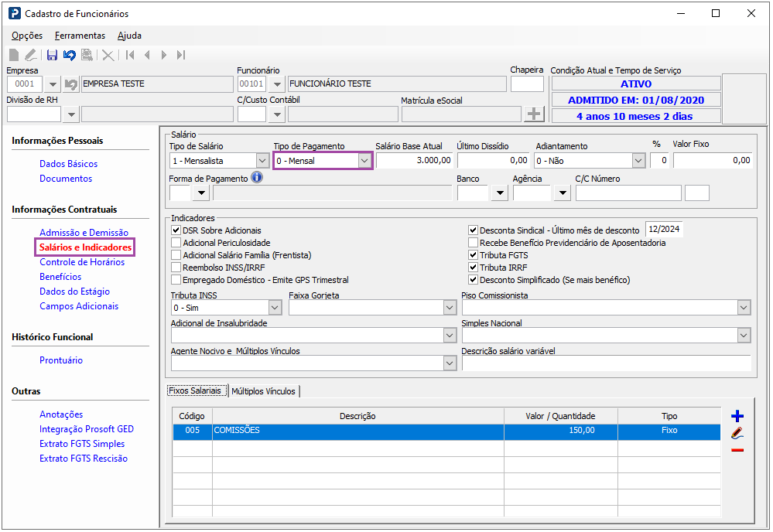
Task: Toggle the Tributa FGTS checkbox
Action: [x=474, y=255]
